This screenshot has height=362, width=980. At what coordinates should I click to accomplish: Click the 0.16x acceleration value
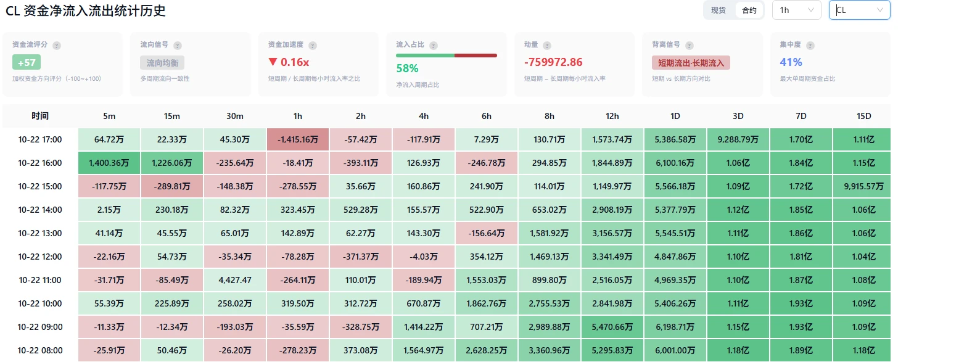click(x=295, y=62)
